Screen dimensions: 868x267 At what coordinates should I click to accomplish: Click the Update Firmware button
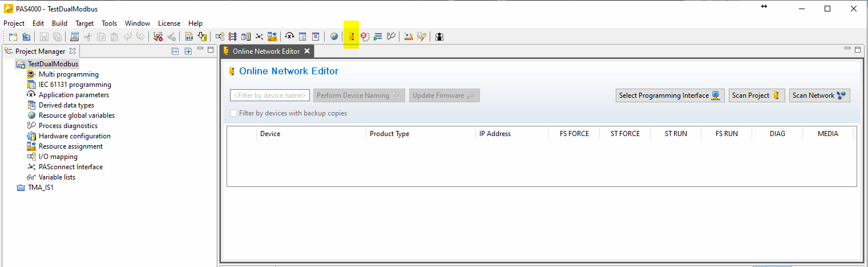(x=445, y=95)
